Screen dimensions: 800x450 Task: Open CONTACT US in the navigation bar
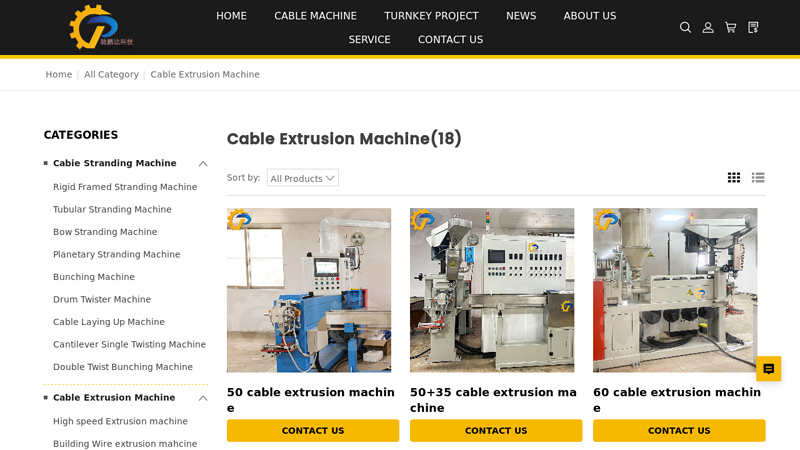pyautogui.click(x=451, y=39)
